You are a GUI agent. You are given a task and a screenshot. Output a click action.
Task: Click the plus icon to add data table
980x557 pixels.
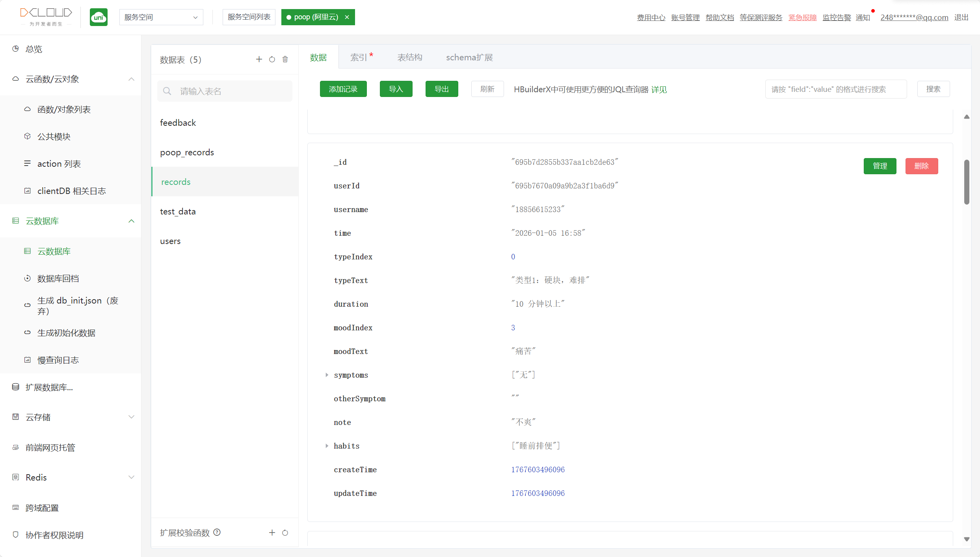(x=259, y=59)
